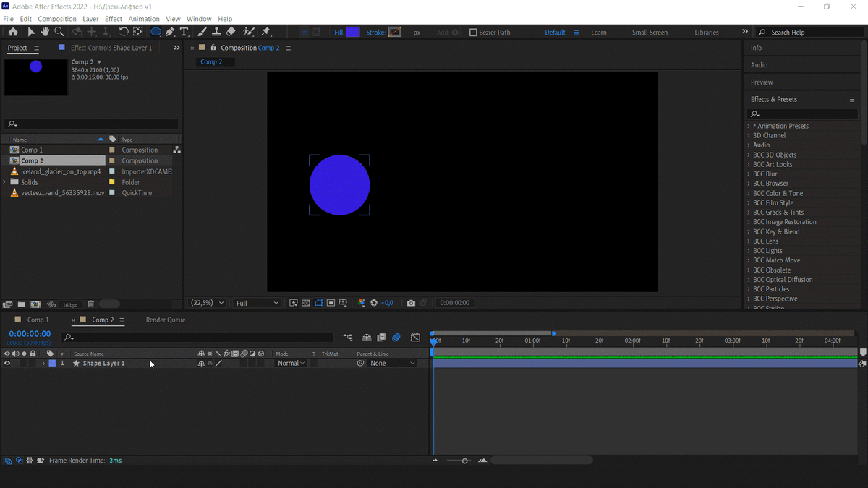Image resolution: width=868 pixels, height=488 pixels.
Task: Open the viewer magnification dropdown (22,5%)
Action: click(x=207, y=303)
